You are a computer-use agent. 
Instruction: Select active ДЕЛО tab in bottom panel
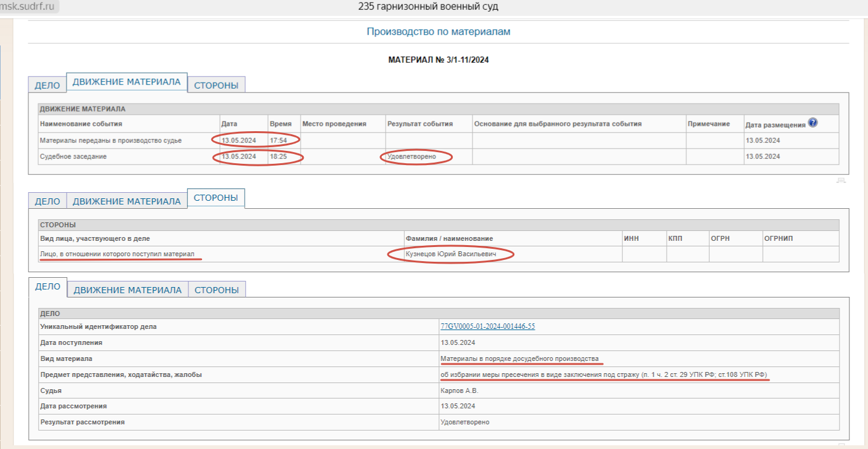click(47, 286)
